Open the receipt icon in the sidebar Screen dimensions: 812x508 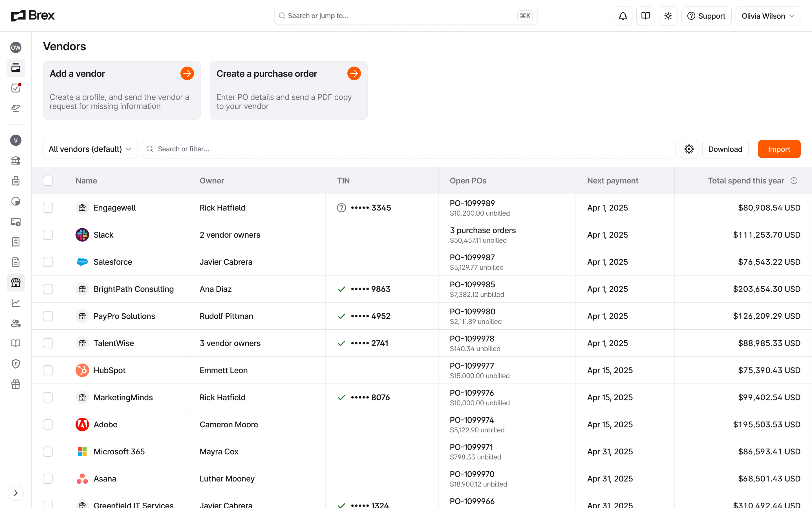16,242
